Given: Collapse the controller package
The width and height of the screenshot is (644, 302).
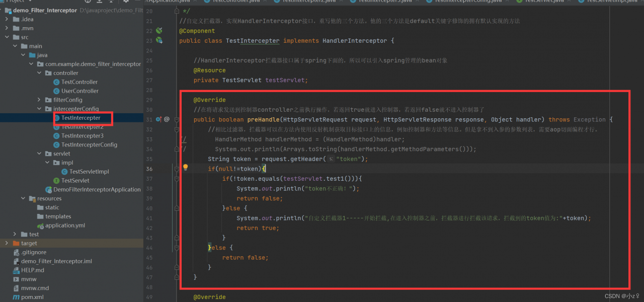Looking at the screenshot, I should (x=40, y=73).
